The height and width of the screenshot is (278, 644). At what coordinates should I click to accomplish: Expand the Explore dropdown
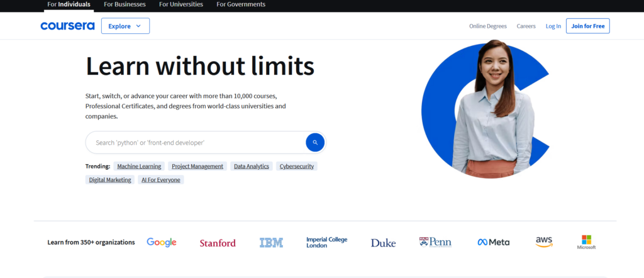pyautogui.click(x=125, y=26)
